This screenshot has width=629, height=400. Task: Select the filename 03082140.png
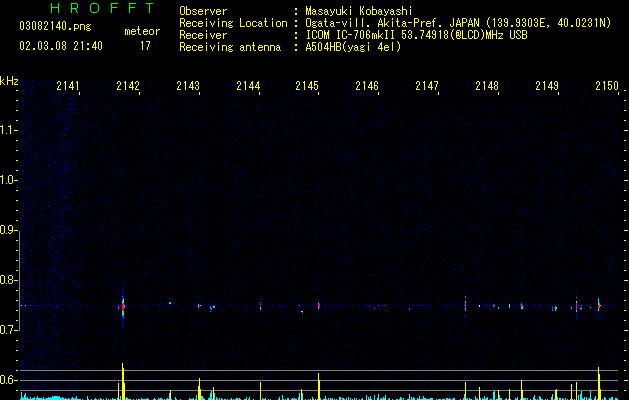(55, 27)
